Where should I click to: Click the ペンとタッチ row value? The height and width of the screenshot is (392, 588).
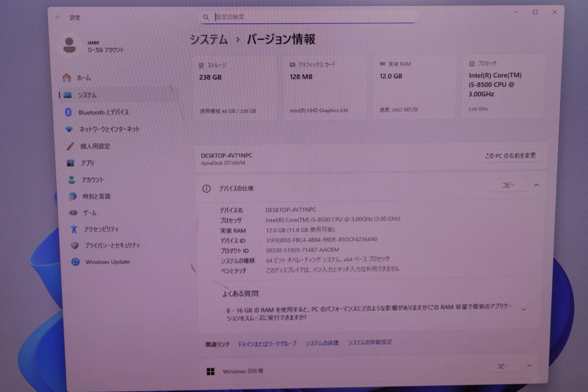pos(333,269)
